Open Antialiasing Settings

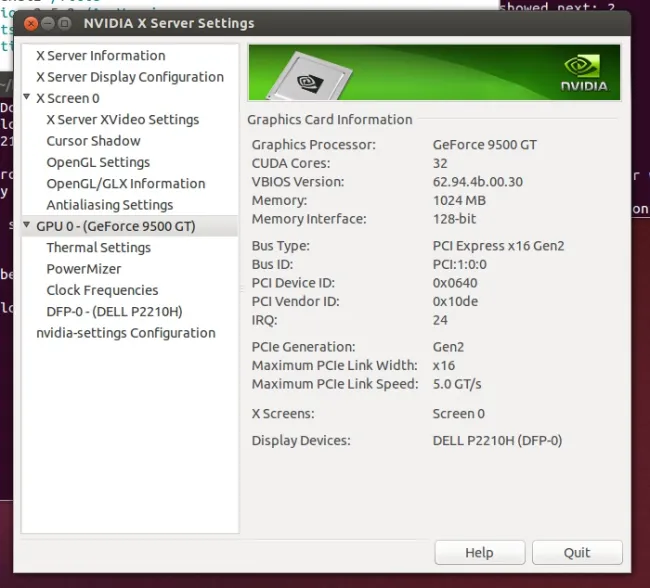pyautogui.click(x=109, y=205)
